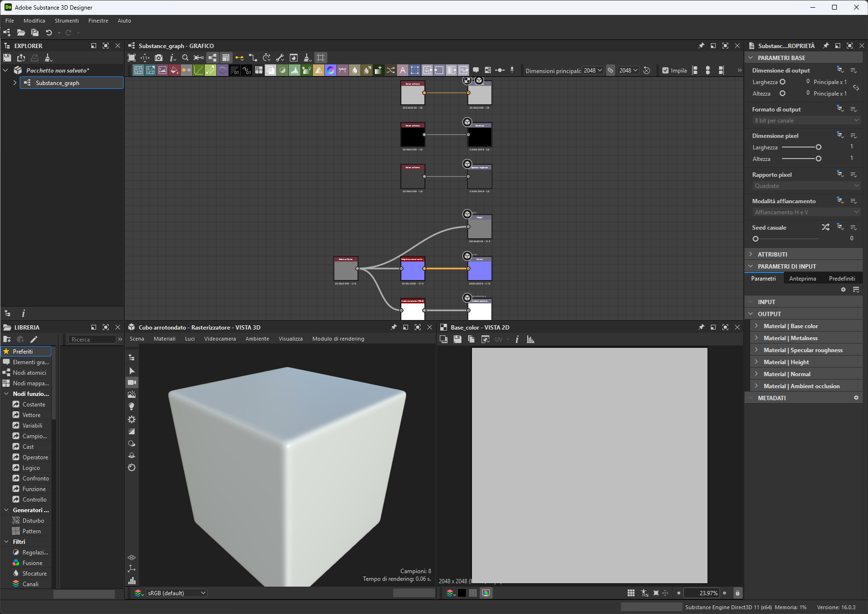868x614 pixels.
Task: Toggle the Impila checkbox
Action: 665,70
